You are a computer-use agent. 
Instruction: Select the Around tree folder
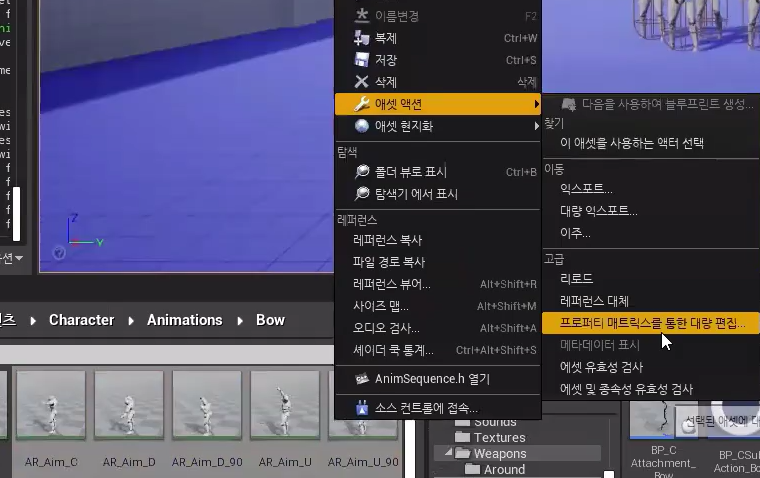pos(504,469)
